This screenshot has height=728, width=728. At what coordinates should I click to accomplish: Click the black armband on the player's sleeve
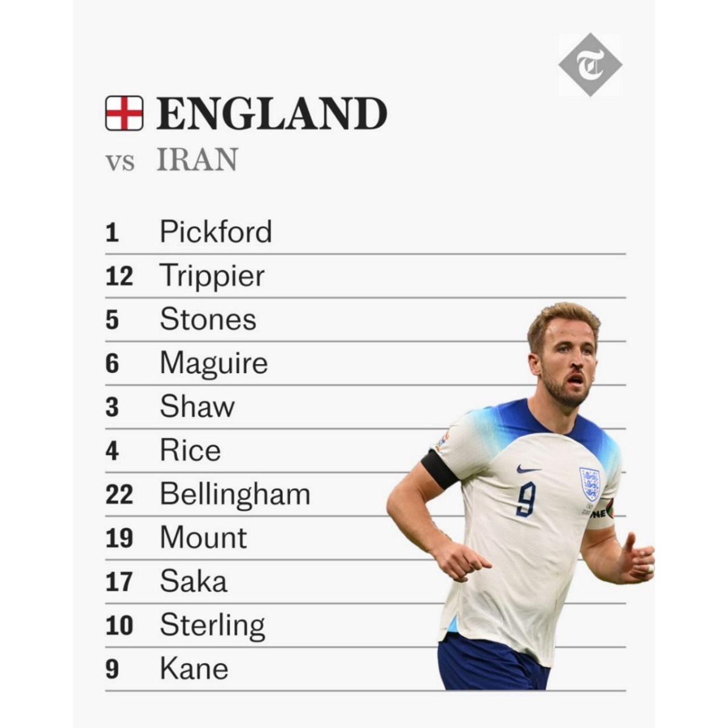point(440,469)
